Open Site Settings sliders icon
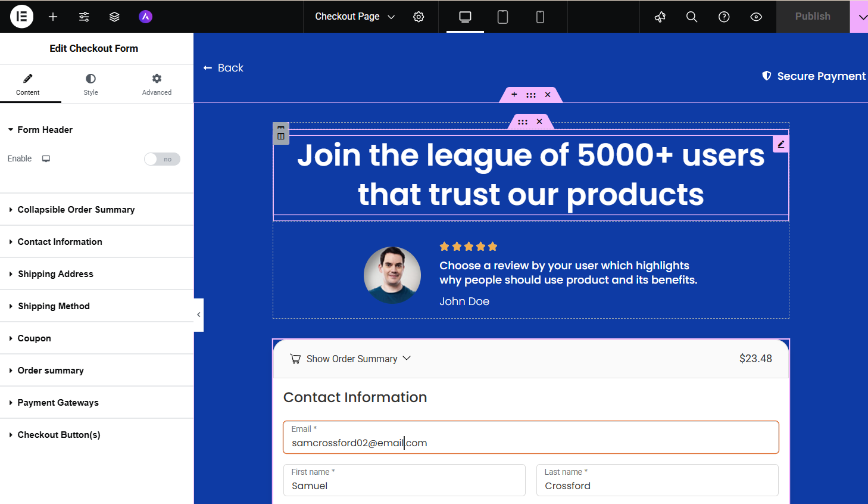 pyautogui.click(x=84, y=17)
